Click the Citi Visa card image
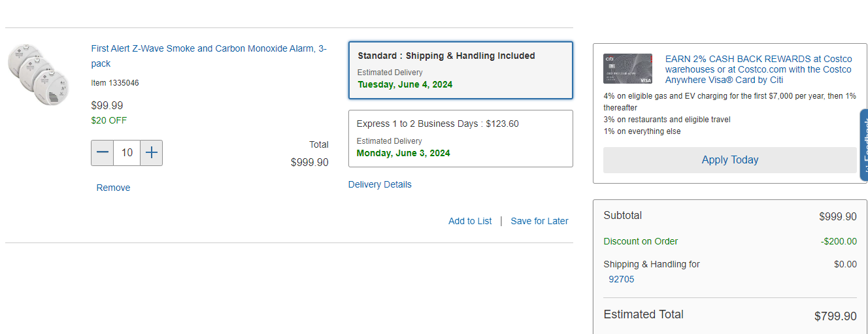This screenshot has height=334, width=868. [627, 69]
